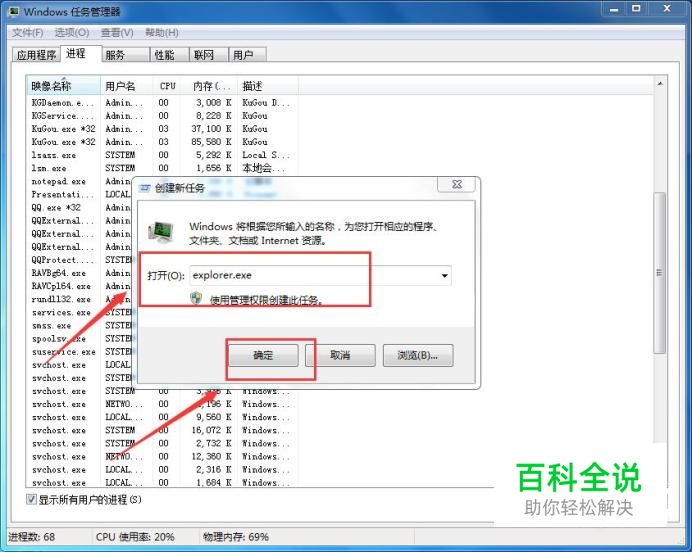
Task: Open the 帮助(H) menu
Action: point(162,33)
